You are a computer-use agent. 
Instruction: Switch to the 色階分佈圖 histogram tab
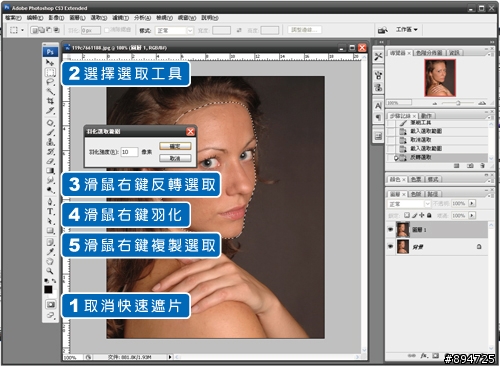(x=429, y=53)
